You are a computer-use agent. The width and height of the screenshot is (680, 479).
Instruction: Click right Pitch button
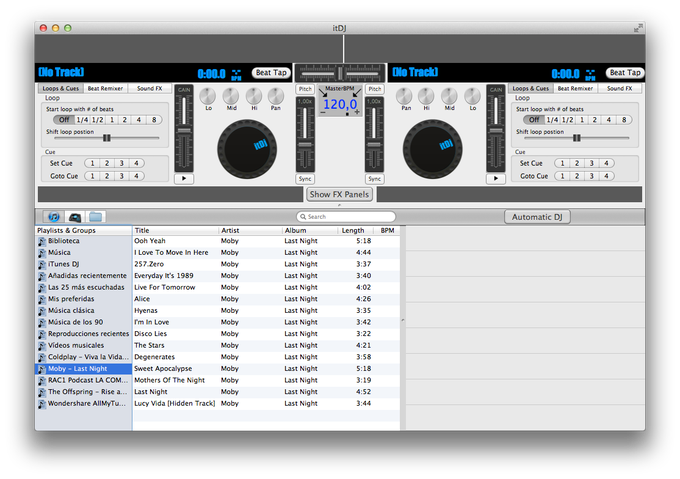tap(375, 89)
